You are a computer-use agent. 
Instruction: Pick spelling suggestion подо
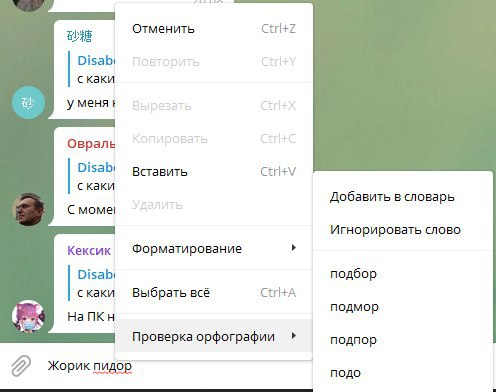coord(403,373)
